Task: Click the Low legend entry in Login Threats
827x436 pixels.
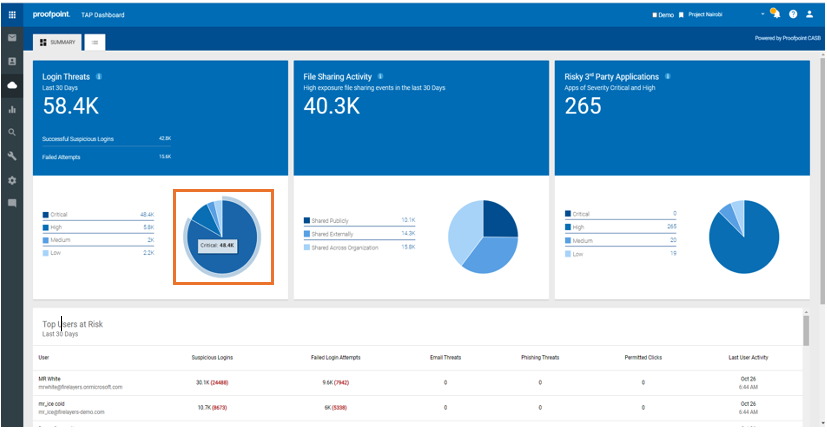Action: [98, 253]
